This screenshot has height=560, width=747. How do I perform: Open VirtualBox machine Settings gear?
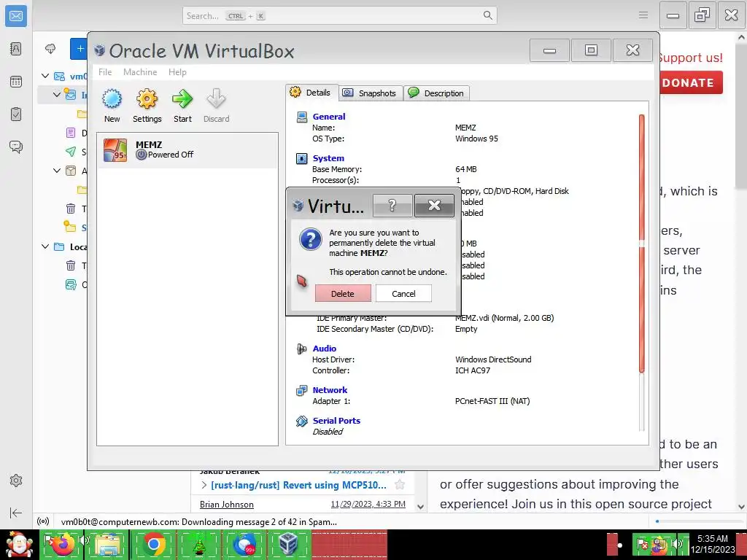[147, 106]
